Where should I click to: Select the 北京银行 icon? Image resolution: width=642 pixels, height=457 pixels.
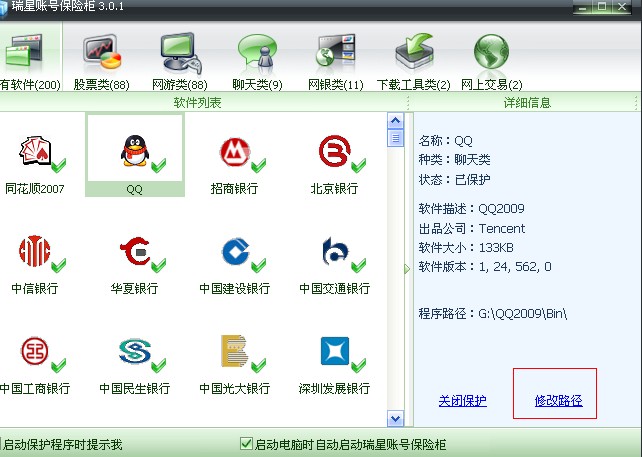[335, 151]
